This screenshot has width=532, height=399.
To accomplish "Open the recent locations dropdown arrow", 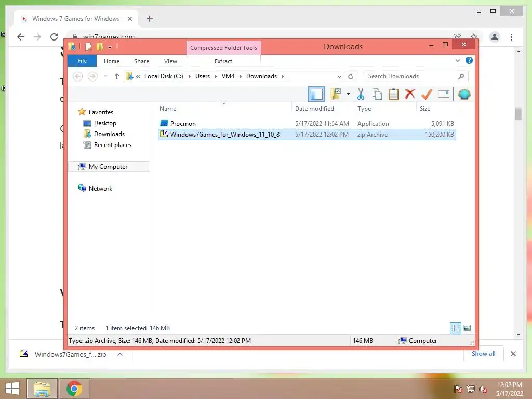I will [105, 76].
